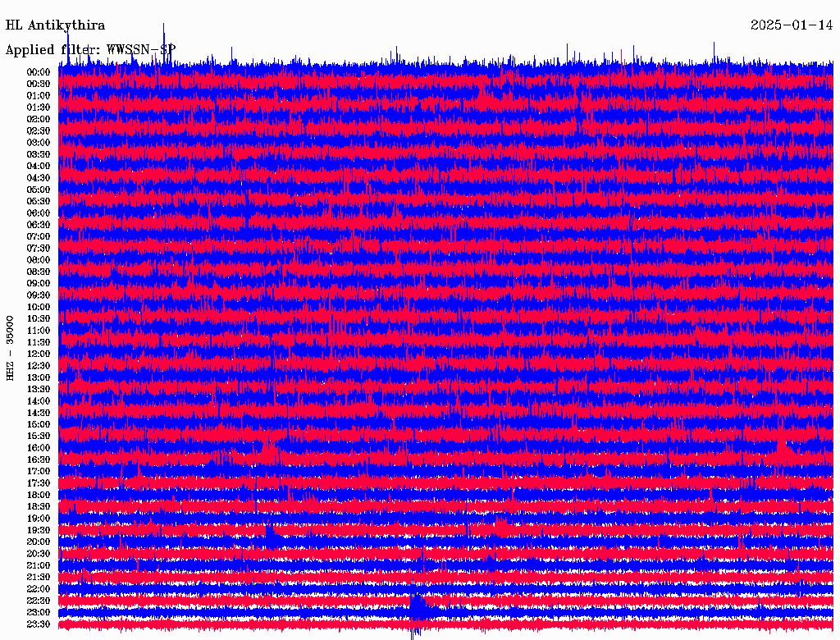Click the blue event burst on the 20:00 trace
This screenshot has height=640, width=840.
(x=271, y=537)
